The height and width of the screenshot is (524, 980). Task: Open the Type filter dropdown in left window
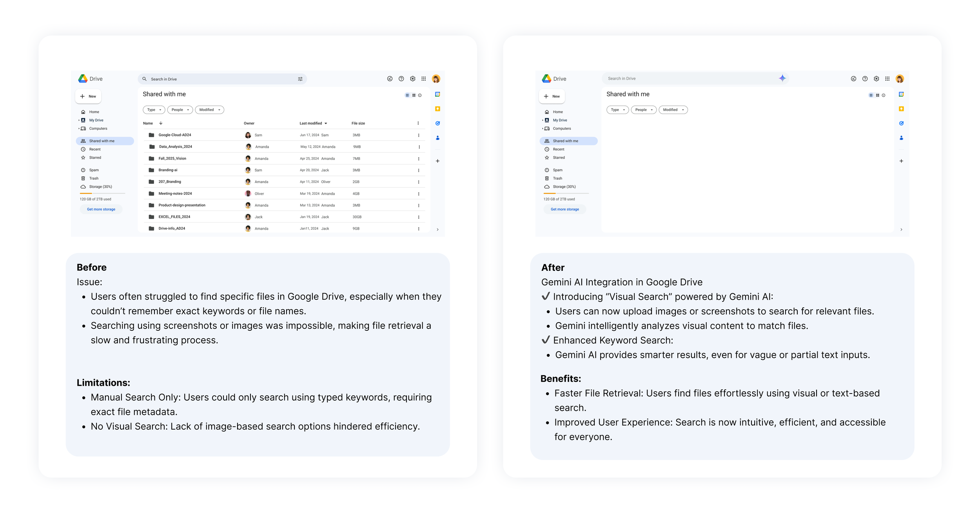[x=154, y=110]
